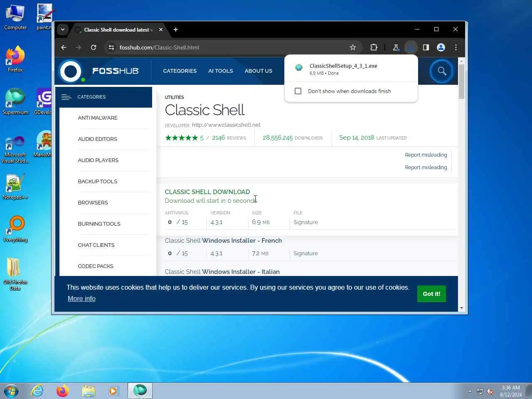Select AUDIO EDITORS category
The height and width of the screenshot is (399, 532).
[x=98, y=139]
